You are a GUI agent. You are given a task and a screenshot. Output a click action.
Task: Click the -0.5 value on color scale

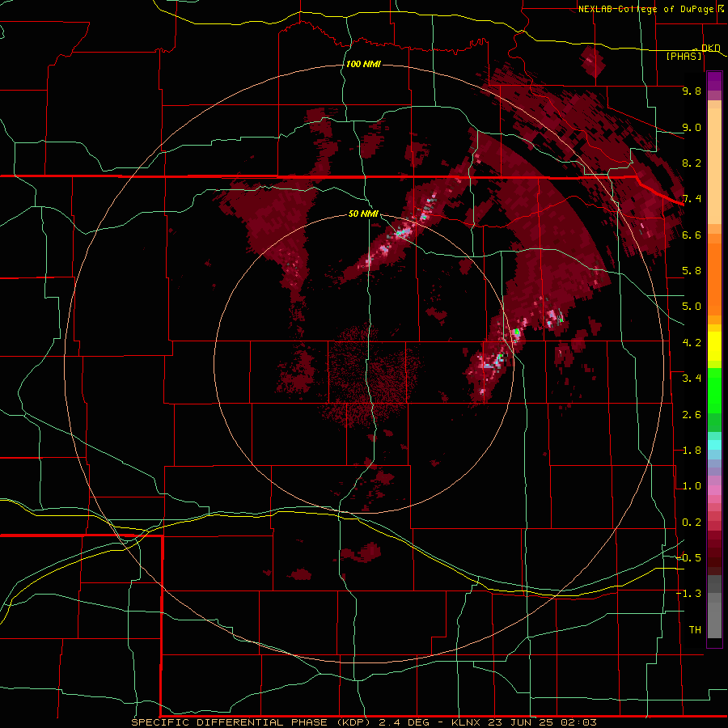coord(688,558)
